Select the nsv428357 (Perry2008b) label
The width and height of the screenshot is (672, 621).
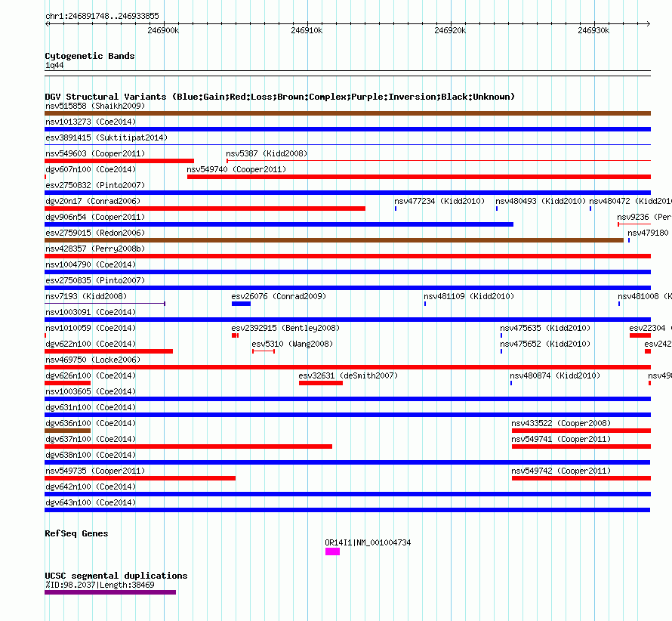pyautogui.click(x=95, y=249)
